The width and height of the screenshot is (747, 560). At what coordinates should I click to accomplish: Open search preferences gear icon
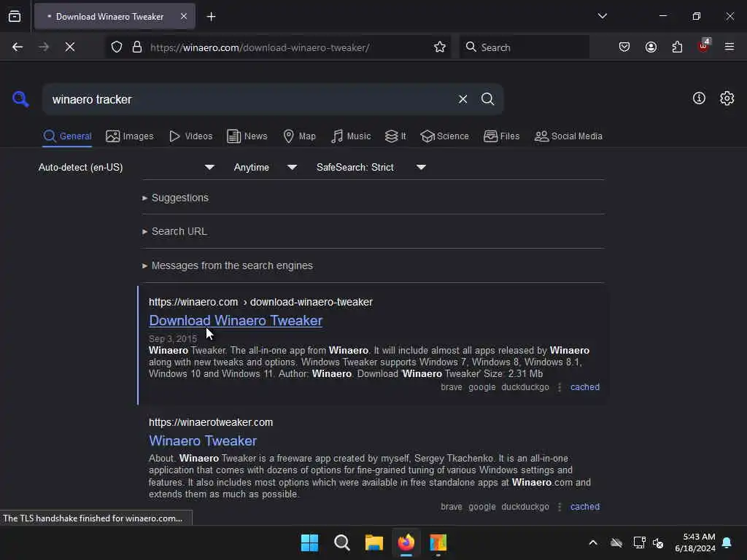(x=727, y=98)
